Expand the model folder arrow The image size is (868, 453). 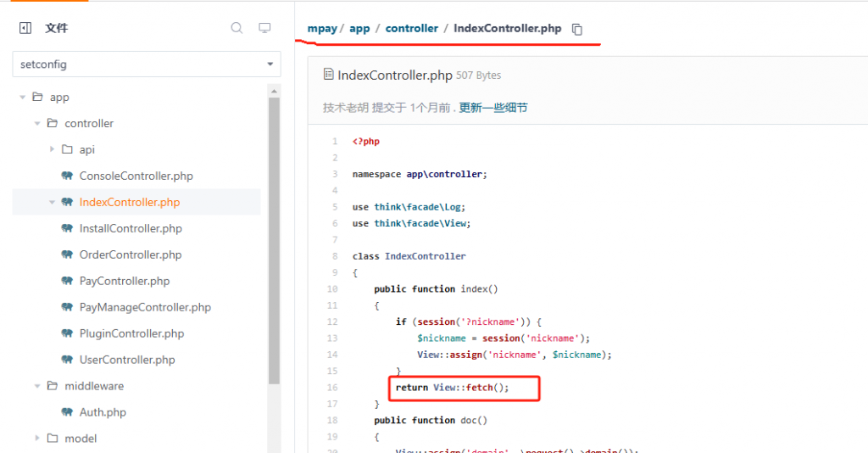(37, 438)
